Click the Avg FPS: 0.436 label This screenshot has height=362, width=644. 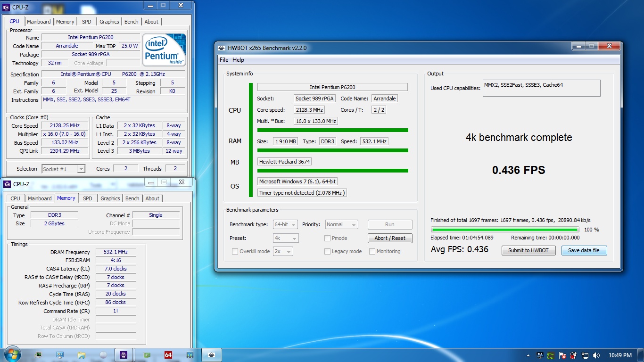click(x=460, y=249)
